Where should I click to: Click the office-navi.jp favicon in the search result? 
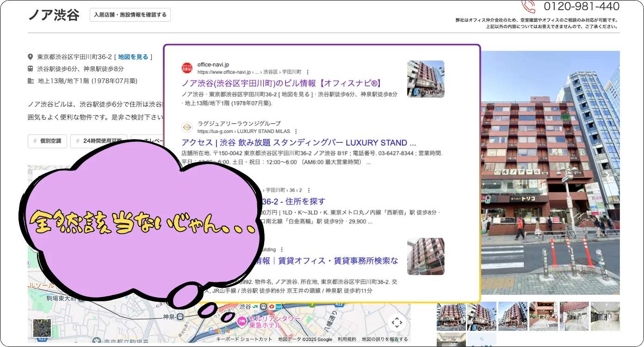(187, 67)
